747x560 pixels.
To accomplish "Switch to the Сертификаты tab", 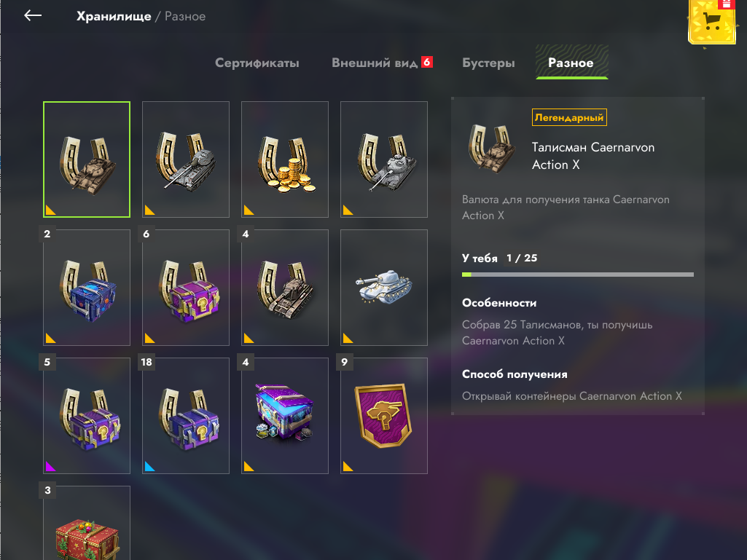I will coord(257,63).
